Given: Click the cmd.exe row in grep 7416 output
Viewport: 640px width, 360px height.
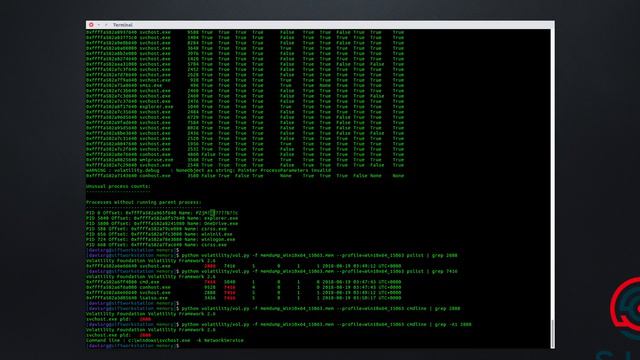Looking at the screenshot, I should click(x=244, y=282).
